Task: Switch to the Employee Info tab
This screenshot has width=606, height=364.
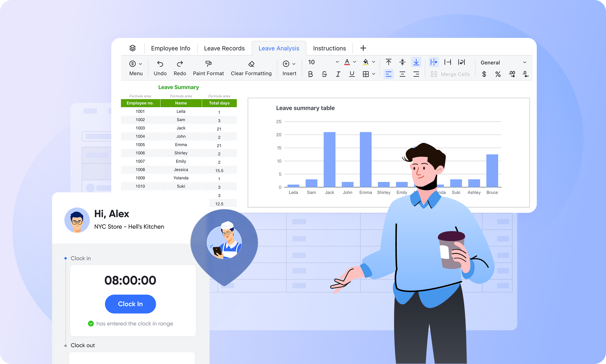Action: point(170,48)
